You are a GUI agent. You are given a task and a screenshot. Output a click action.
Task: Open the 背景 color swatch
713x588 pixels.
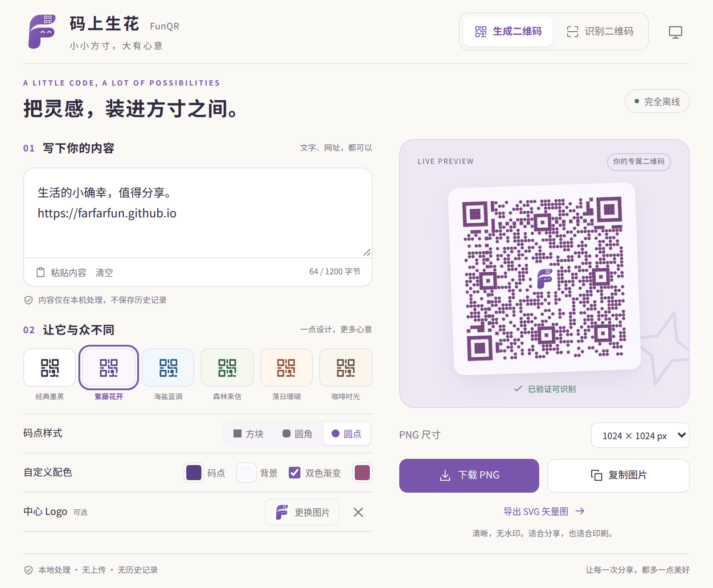(246, 473)
